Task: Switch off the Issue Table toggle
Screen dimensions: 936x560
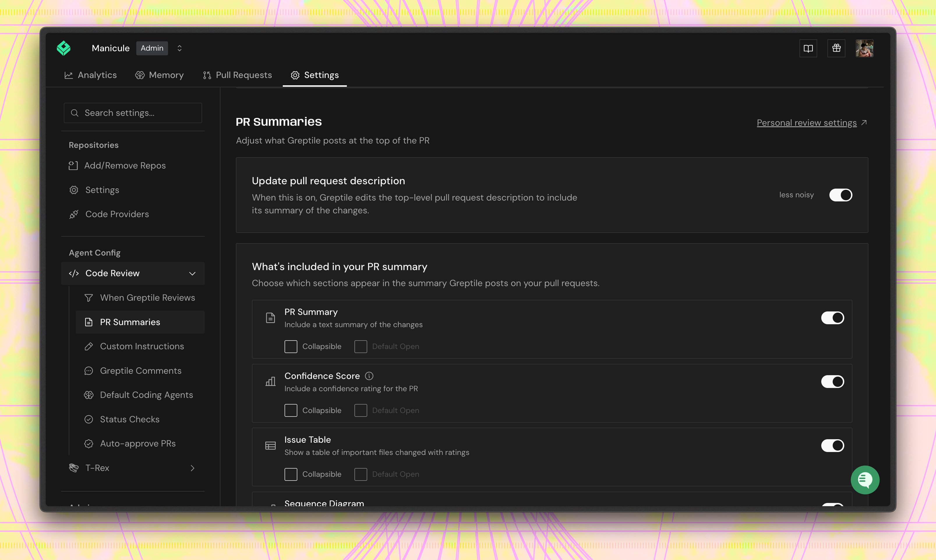Action: click(833, 446)
